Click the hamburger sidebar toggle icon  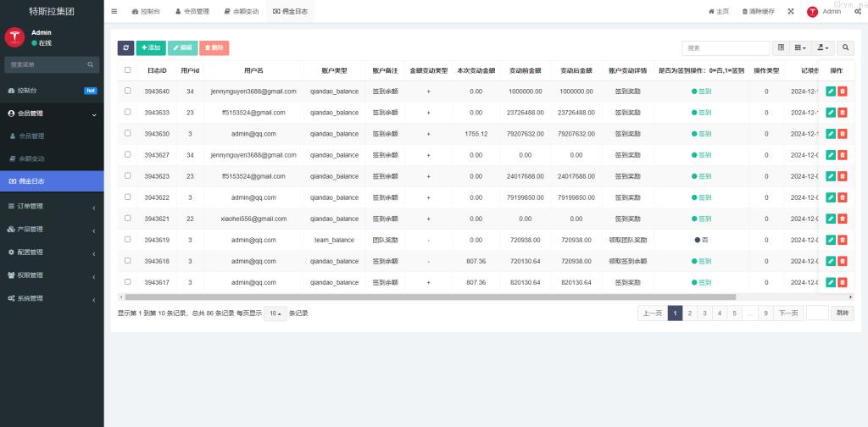tap(114, 12)
